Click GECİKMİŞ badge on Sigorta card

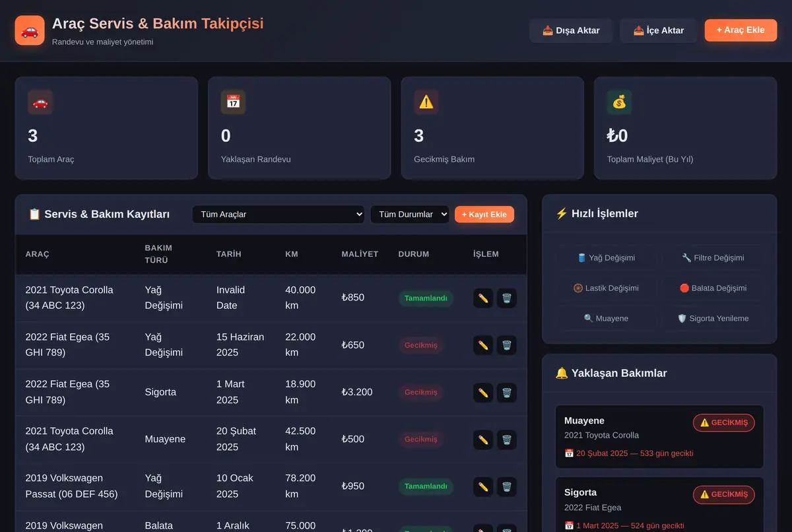pyautogui.click(x=723, y=495)
